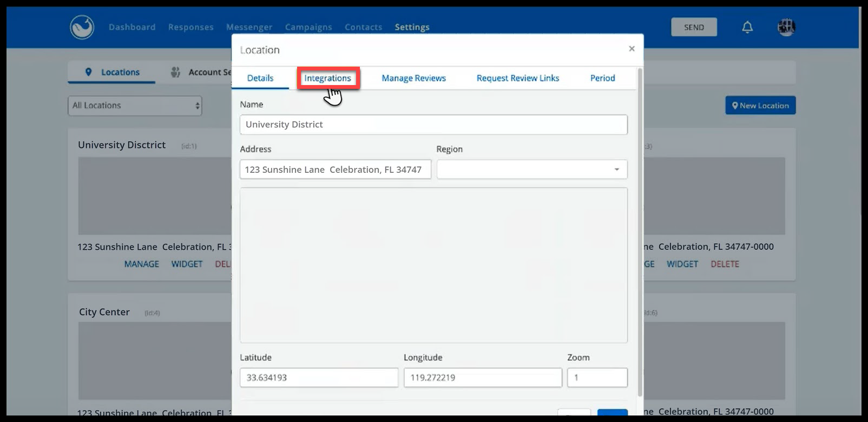868x422 pixels.
Task: Select the Request Review Links tab
Action: (x=518, y=78)
